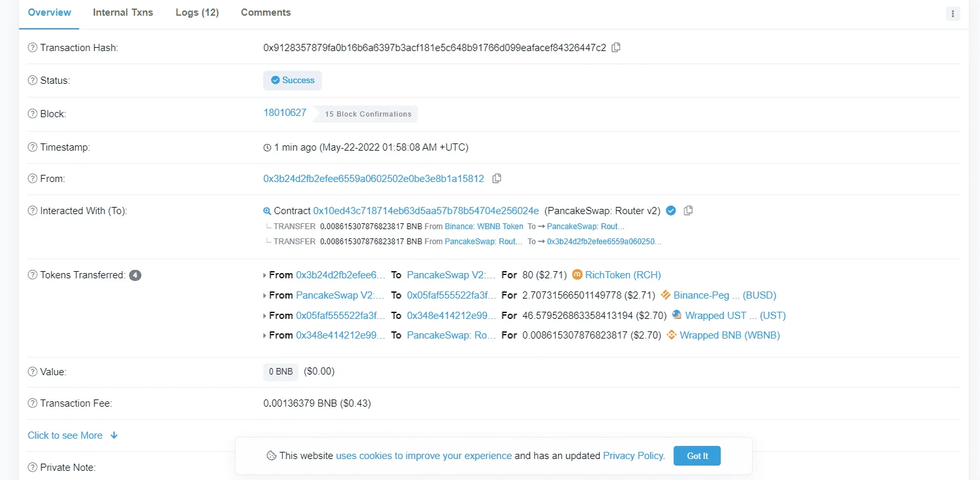Open the 0x3b24d2fb2efee6559a060250... internal transfer recipient
The width and height of the screenshot is (980, 480).
(604, 242)
